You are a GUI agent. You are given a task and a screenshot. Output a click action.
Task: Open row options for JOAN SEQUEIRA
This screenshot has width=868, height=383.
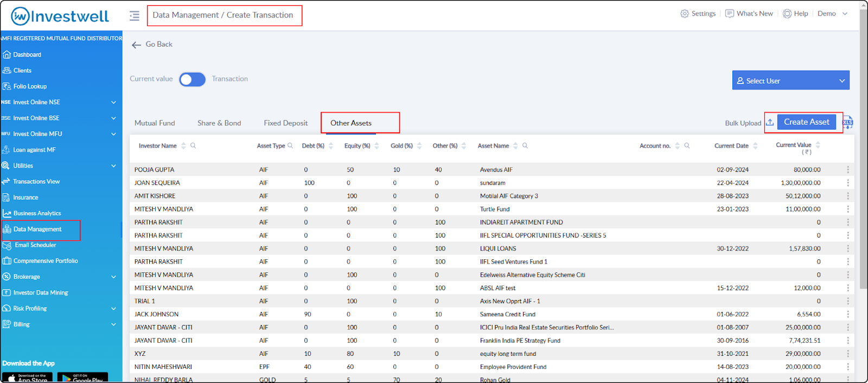pos(848,183)
